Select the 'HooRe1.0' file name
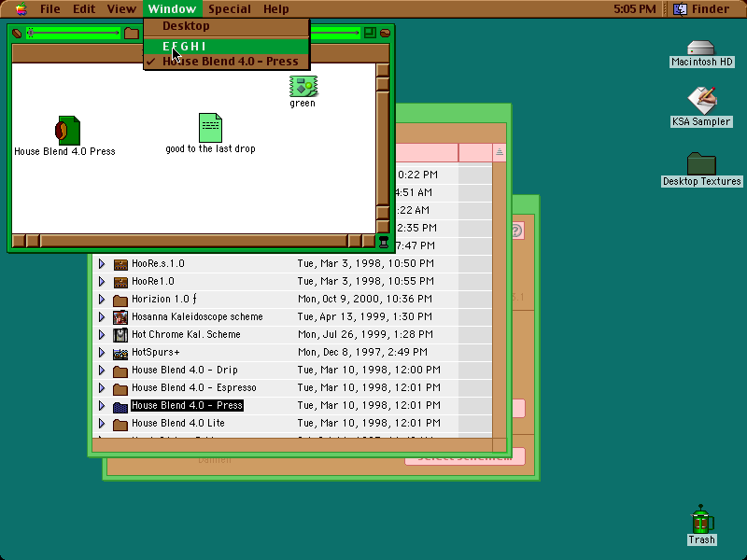Screen dimensions: 747x560 pos(153,281)
